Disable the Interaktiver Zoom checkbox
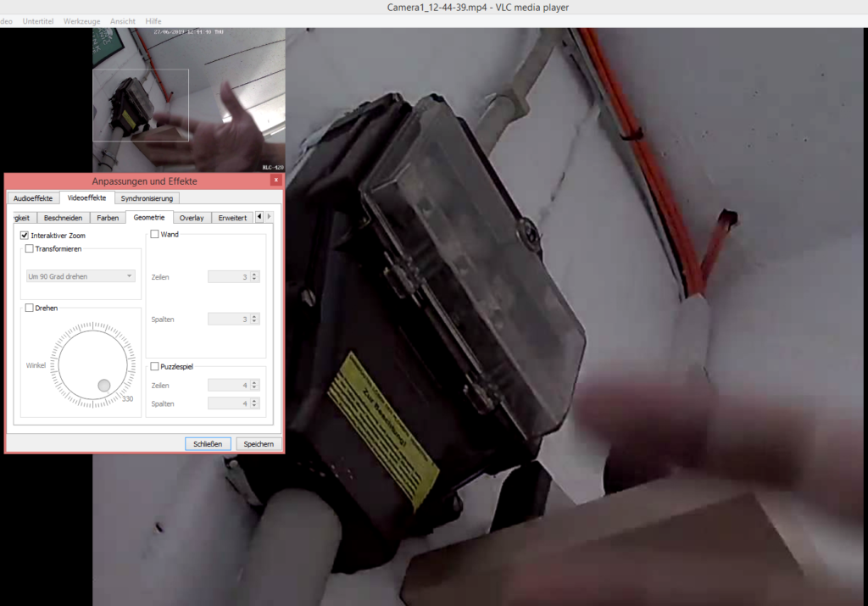This screenshot has height=606, width=868. pos(25,235)
